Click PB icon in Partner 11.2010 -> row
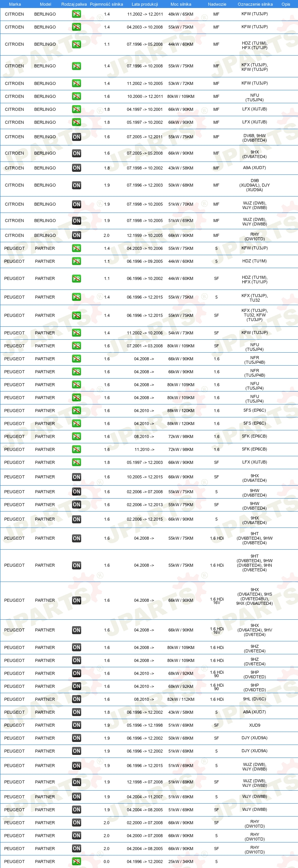The height and width of the screenshot is (868, 298). [77, 449]
